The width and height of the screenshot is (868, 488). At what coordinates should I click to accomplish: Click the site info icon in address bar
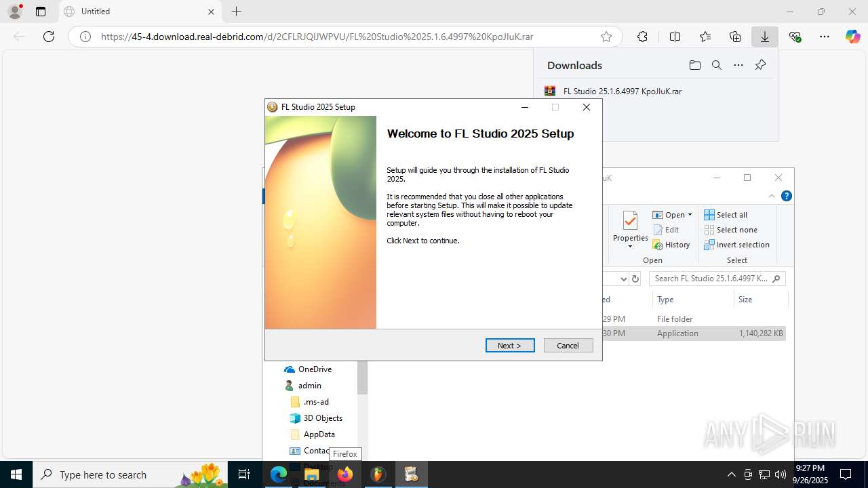[85, 37]
